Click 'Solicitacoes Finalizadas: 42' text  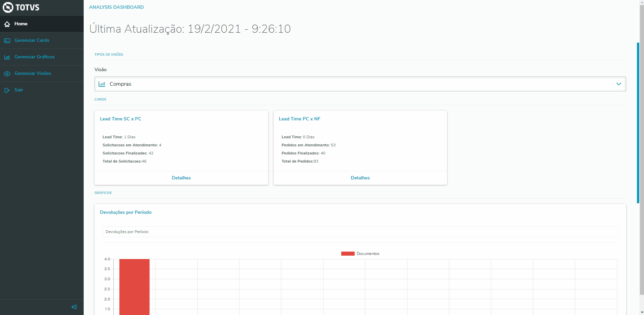pos(128,153)
